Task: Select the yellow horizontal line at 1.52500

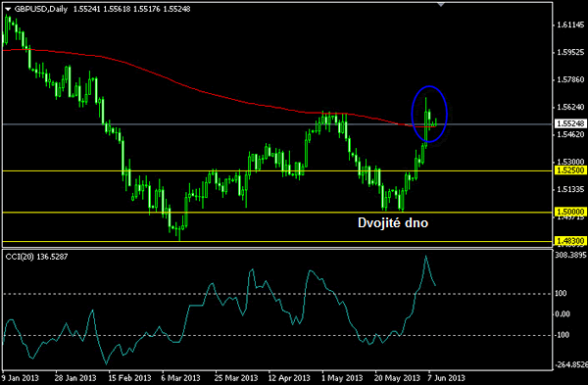Action: coord(277,170)
